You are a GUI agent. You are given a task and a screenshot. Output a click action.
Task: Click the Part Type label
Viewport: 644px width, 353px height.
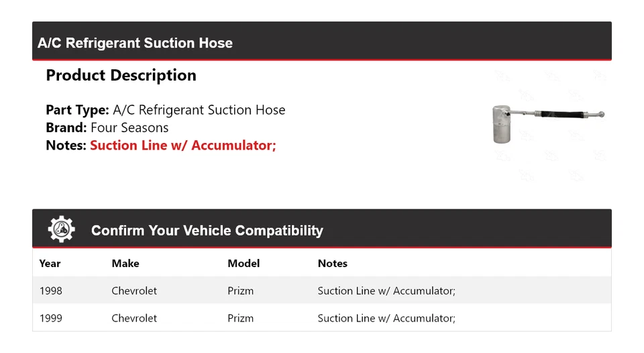(77, 110)
